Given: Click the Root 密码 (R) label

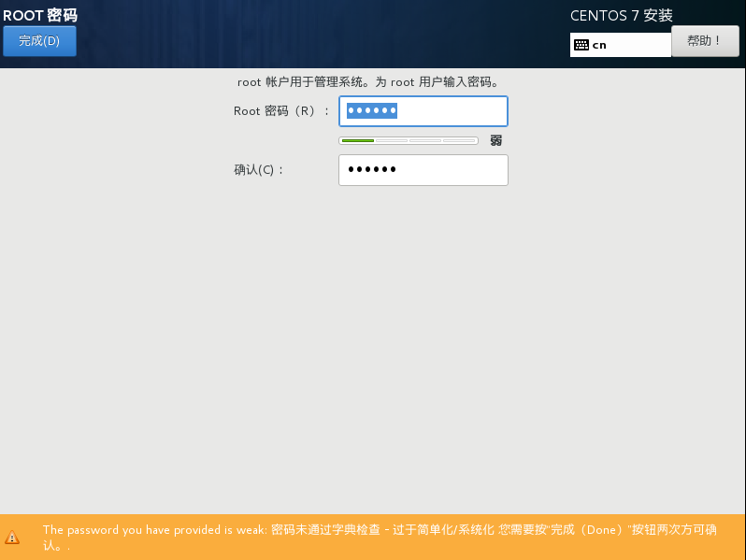Looking at the screenshot, I should coord(281,111).
